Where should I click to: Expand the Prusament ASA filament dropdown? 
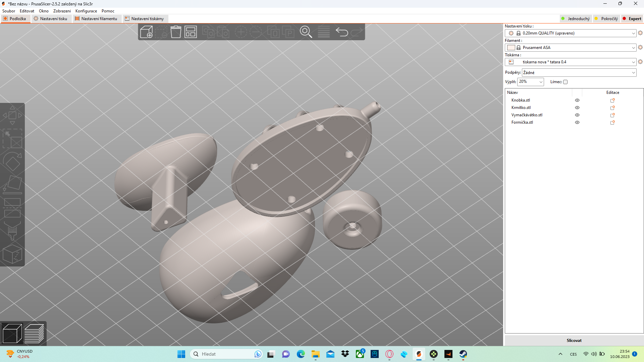(633, 48)
